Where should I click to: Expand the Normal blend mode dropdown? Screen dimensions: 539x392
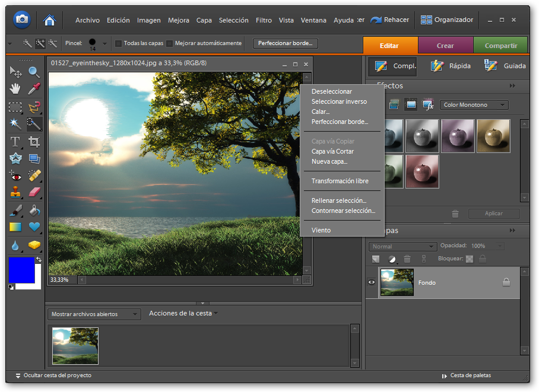pos(402,246)
